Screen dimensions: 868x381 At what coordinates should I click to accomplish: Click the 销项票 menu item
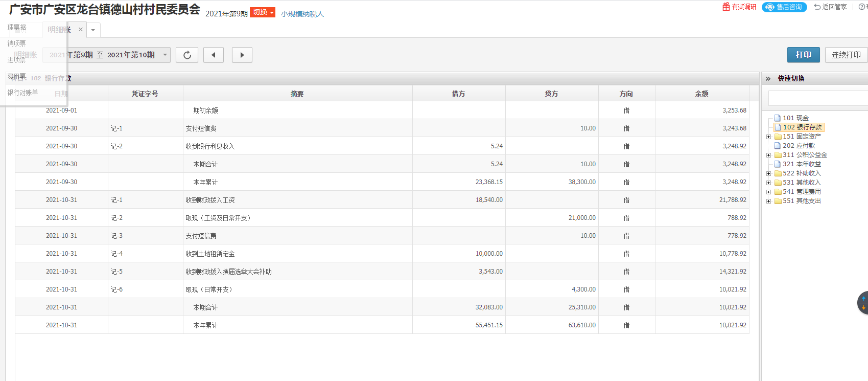click(16, 43)
